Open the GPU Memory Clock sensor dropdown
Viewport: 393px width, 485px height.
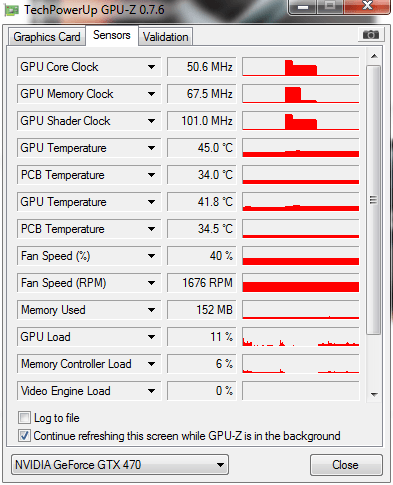click(151, 94)
